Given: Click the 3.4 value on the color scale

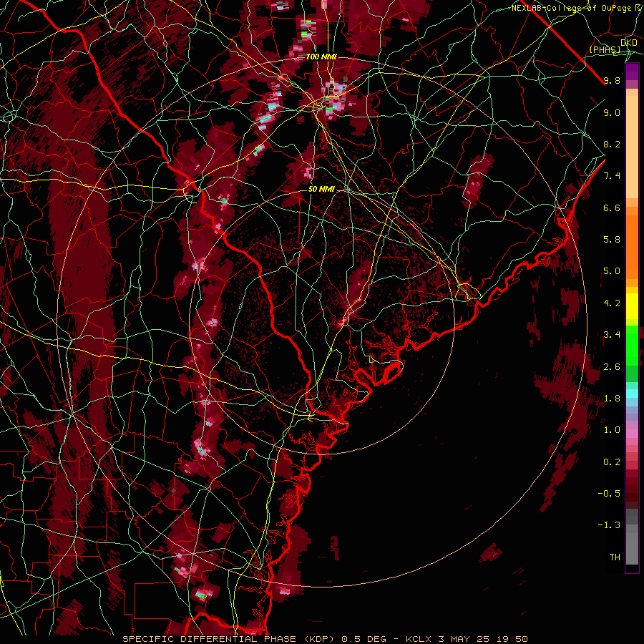Looking at the screenshot, I should click(x=612, y=335).
